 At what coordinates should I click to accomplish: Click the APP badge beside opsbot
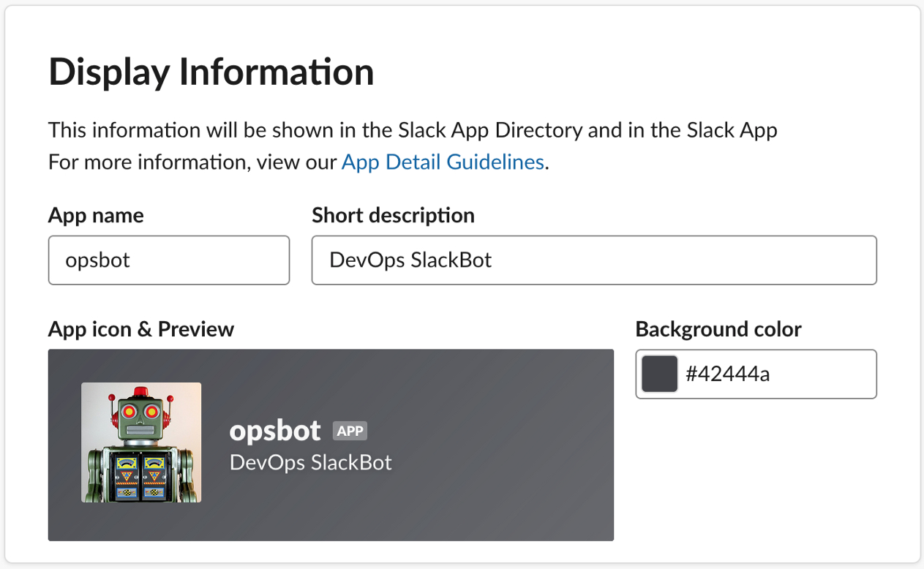[350, 431]
